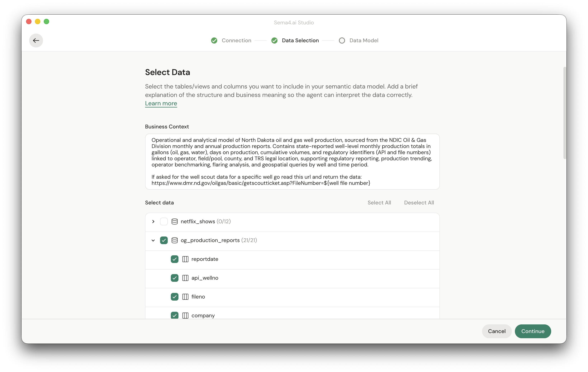Go to the Connection step
Viewport: 588px width, 372px height.
tap(236, 41)
